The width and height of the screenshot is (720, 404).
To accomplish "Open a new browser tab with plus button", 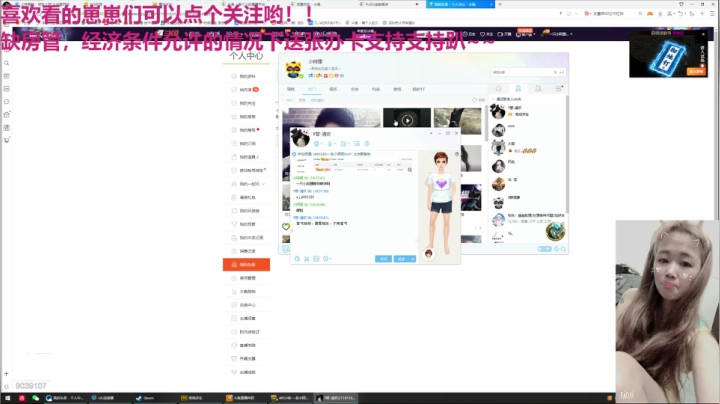I will 500,4.
